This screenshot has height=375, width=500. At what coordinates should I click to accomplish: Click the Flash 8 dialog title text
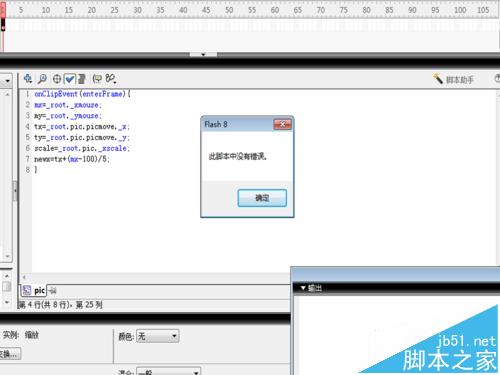point(216,124)
